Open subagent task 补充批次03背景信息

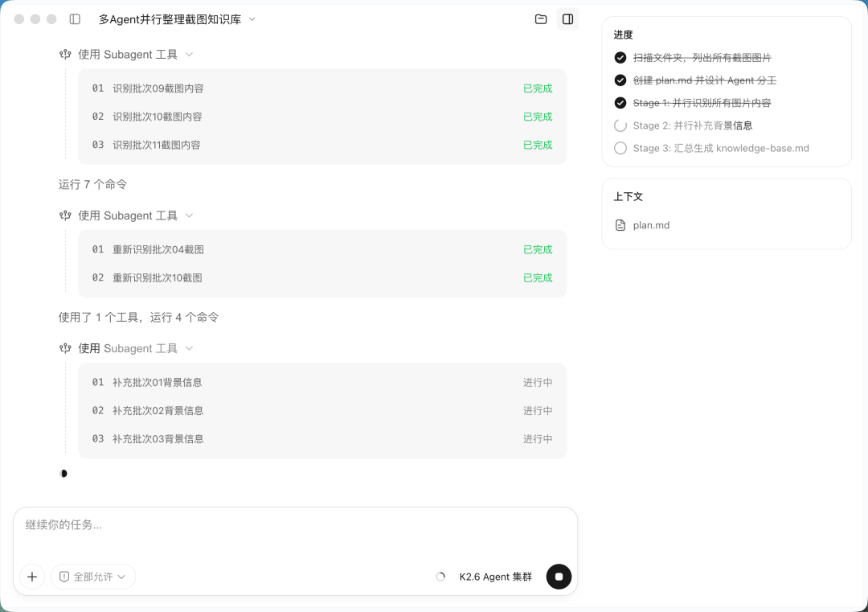point(322,439)
